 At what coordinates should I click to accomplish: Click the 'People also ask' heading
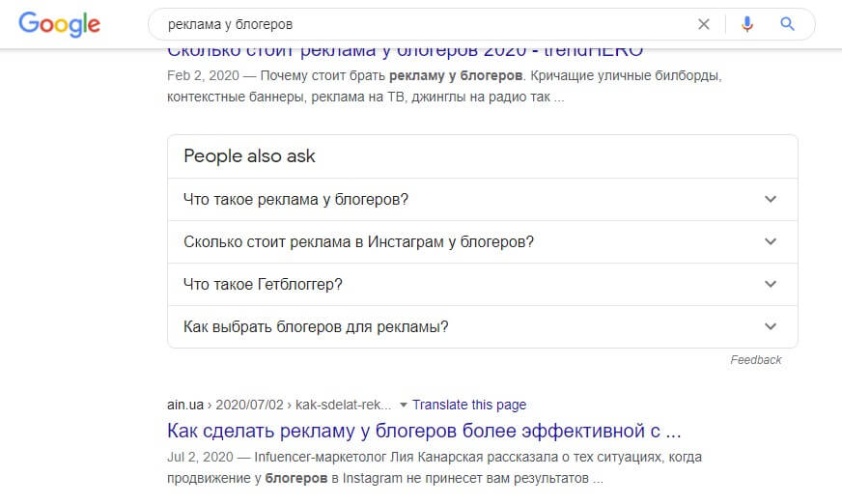click(249, 155)
